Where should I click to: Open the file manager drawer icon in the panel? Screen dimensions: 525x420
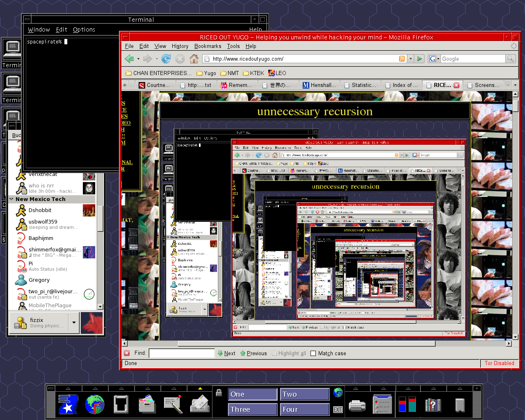tap(147, 404)
